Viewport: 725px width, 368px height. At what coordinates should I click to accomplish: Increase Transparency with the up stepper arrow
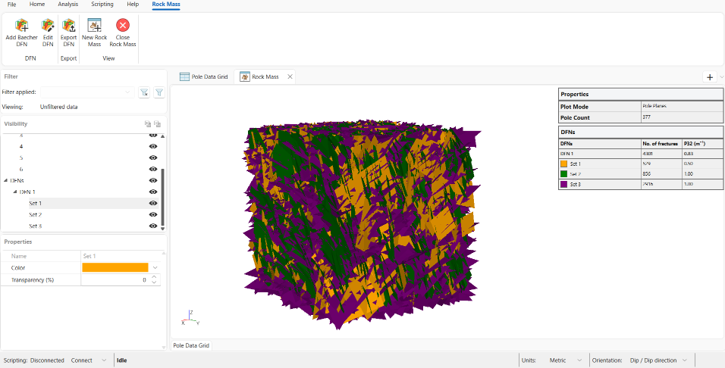tap(154, 277)
